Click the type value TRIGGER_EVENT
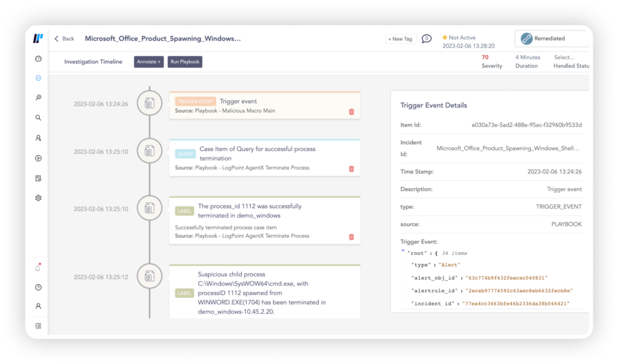Screen dimensions: 618x364 point(559,206)
